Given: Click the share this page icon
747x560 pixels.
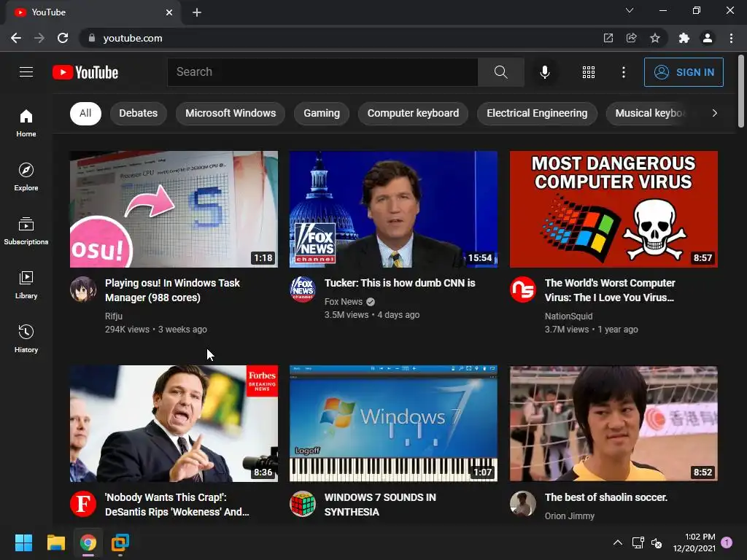Looking at the screenshot, I should [632, 38].
